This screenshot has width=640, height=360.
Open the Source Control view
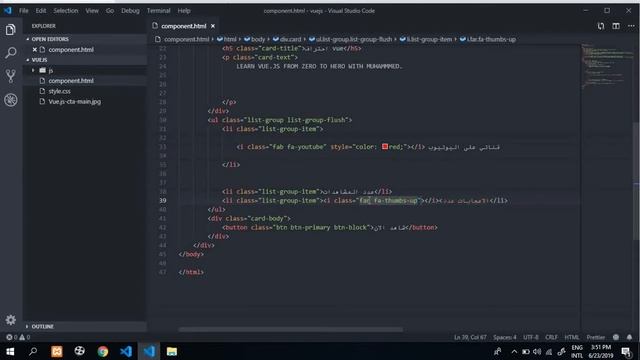click(11, 76)
